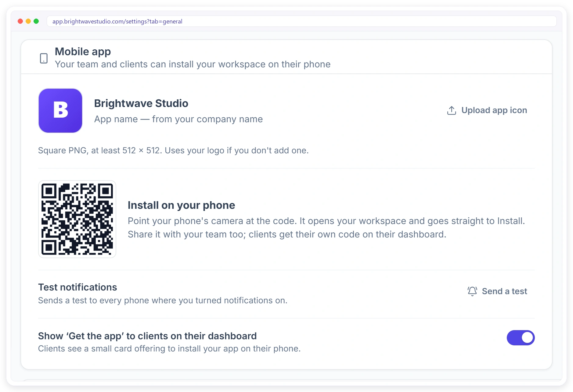Viewport: 573px width, 392px height.
Task: Click the purple B app icon
Action: tap(60, 111)
